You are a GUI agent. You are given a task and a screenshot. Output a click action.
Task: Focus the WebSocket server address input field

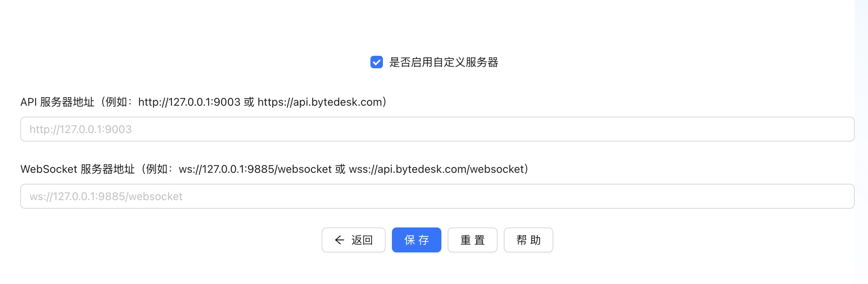tap(437, 196)
